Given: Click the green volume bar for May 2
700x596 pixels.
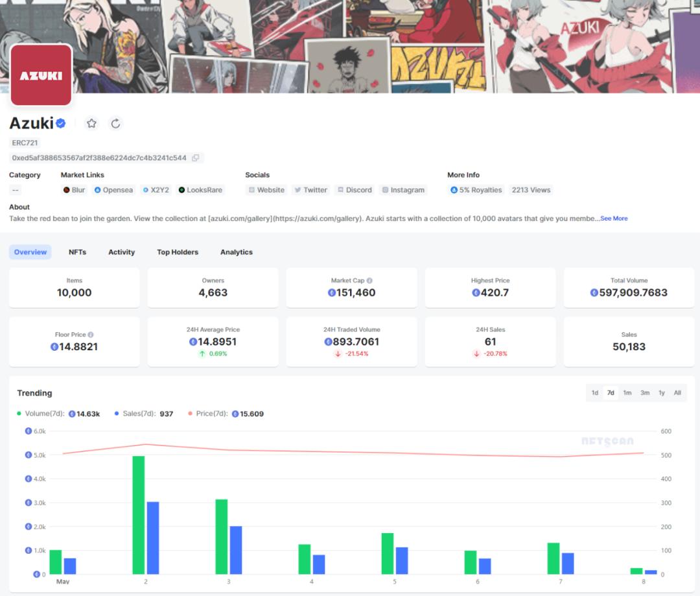Looking at the screenshot, I should [x=139, y=515].
